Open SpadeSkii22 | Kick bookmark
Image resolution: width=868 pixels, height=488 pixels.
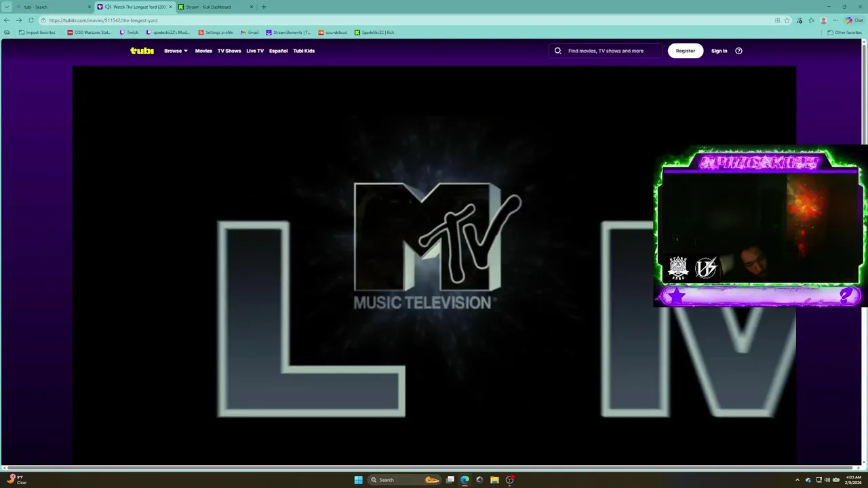click(x=374, y=33)
